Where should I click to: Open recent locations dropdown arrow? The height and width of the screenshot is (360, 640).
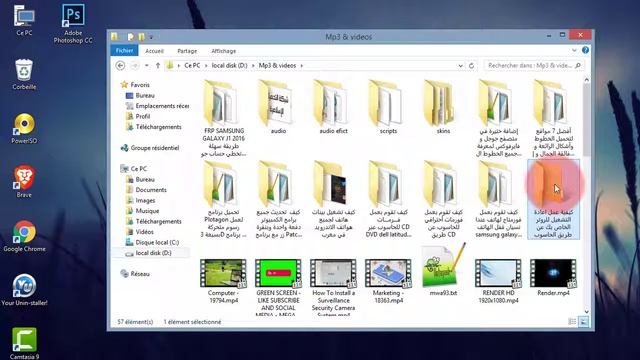(147, 65)
